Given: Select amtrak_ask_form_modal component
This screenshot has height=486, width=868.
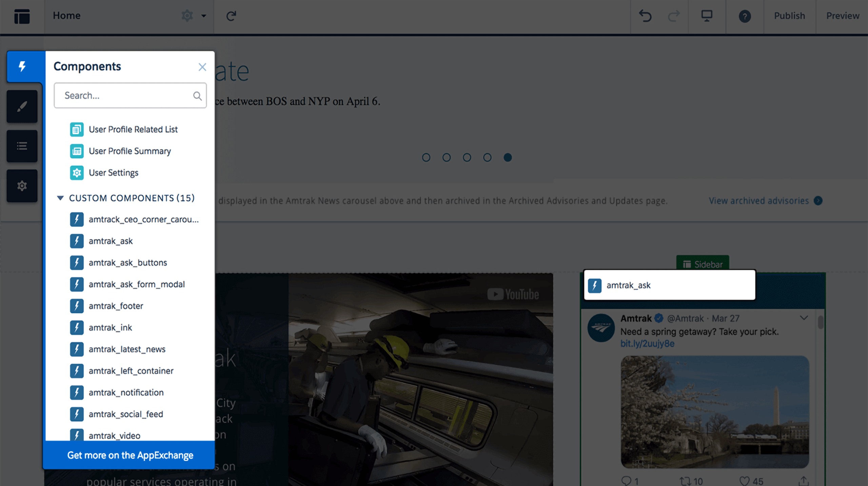Looking at the screenshot, I should [127, 284].
